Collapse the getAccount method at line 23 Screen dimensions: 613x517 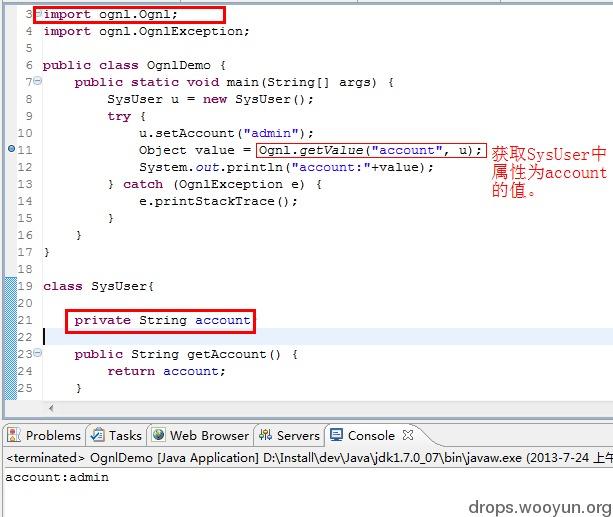pos(37,354)
